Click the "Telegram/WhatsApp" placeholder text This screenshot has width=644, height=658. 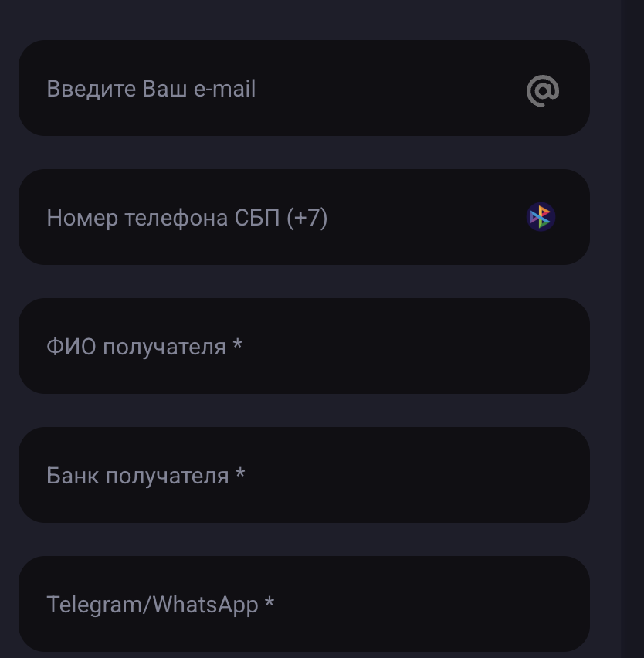point(152,604)
